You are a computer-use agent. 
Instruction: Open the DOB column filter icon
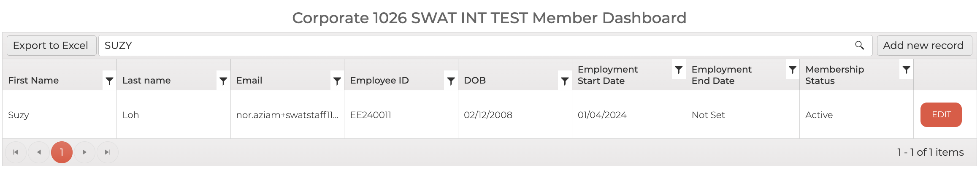pos(565,81)
